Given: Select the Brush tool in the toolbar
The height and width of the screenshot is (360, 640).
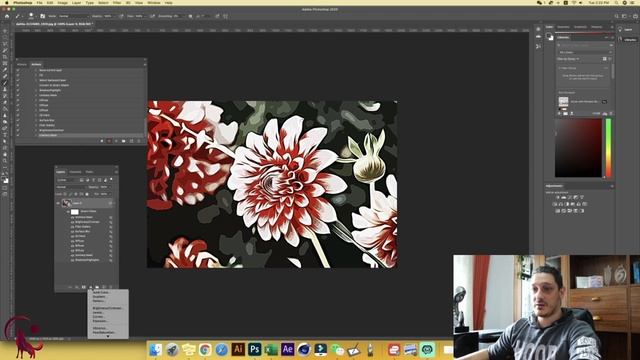Looking at the screenshot, I should (x=5, y=83).
